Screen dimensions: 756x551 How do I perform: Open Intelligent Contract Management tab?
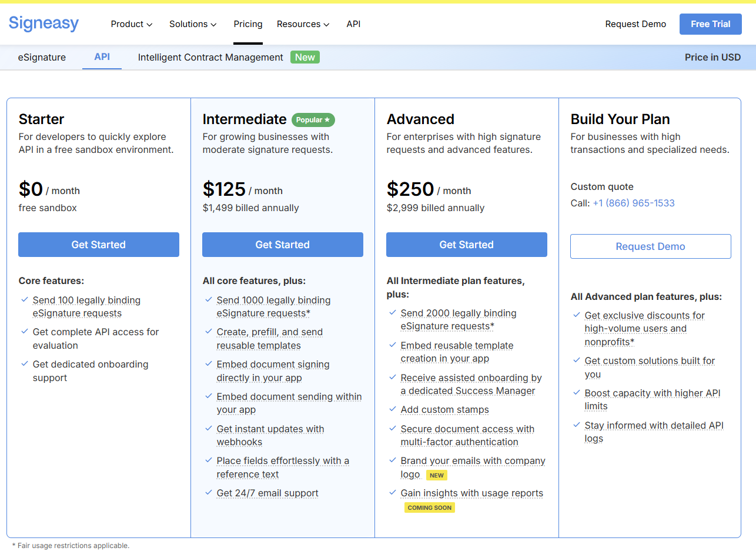point(210,57)
